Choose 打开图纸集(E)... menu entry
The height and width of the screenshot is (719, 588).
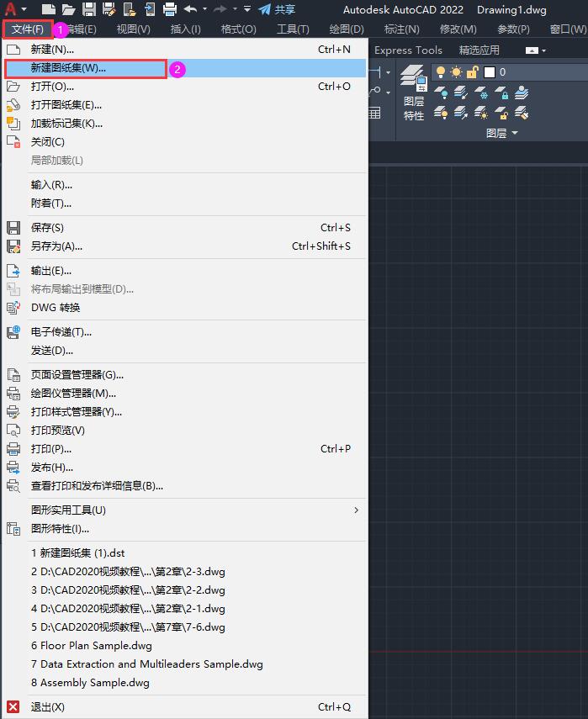pyautogui.click(x=184, y=105)
